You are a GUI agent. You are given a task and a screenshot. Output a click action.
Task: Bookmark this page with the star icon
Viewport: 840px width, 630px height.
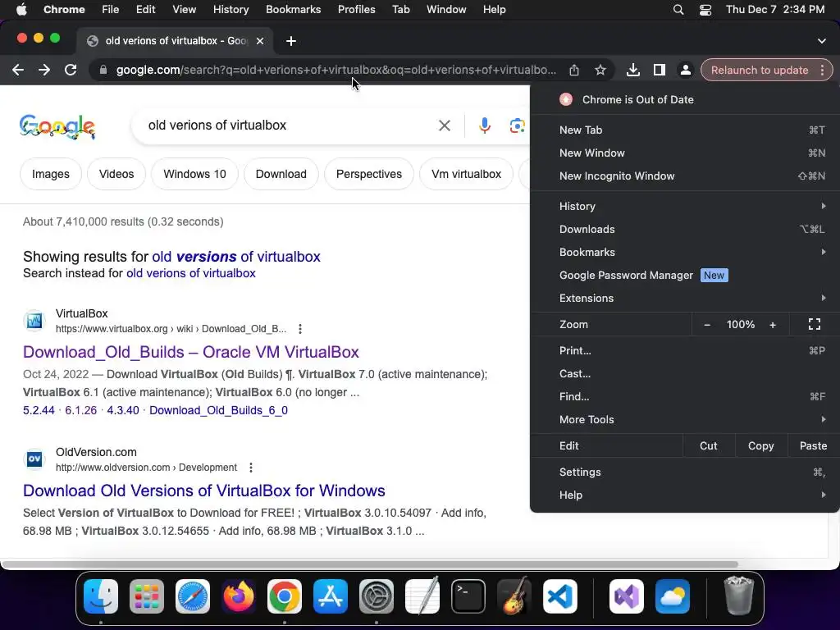pyautogui.click(x=600, y=71)
